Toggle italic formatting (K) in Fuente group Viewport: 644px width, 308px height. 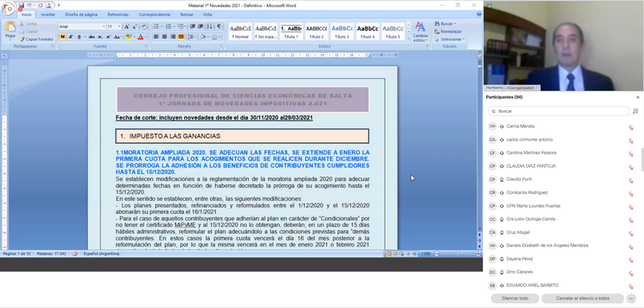point(71,37)
